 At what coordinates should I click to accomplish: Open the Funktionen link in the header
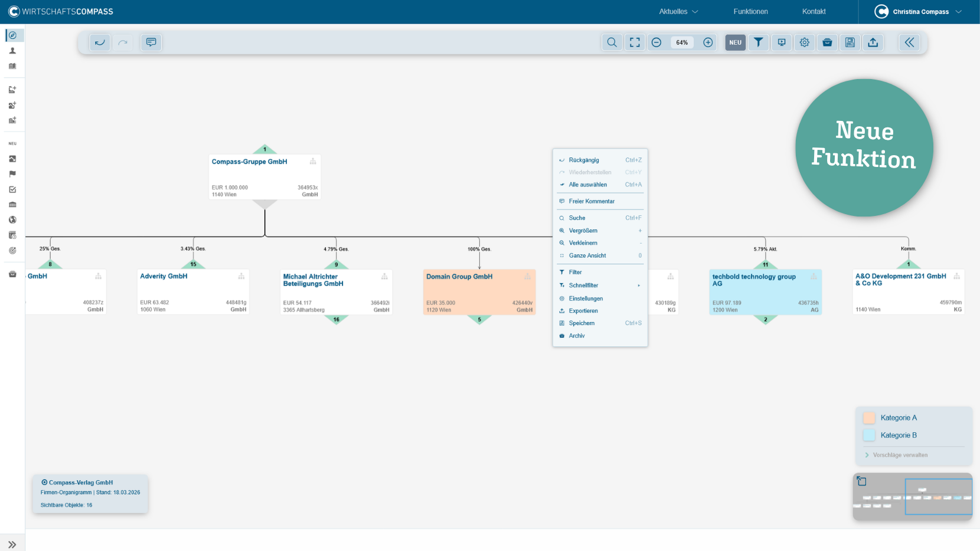(750, 12)
